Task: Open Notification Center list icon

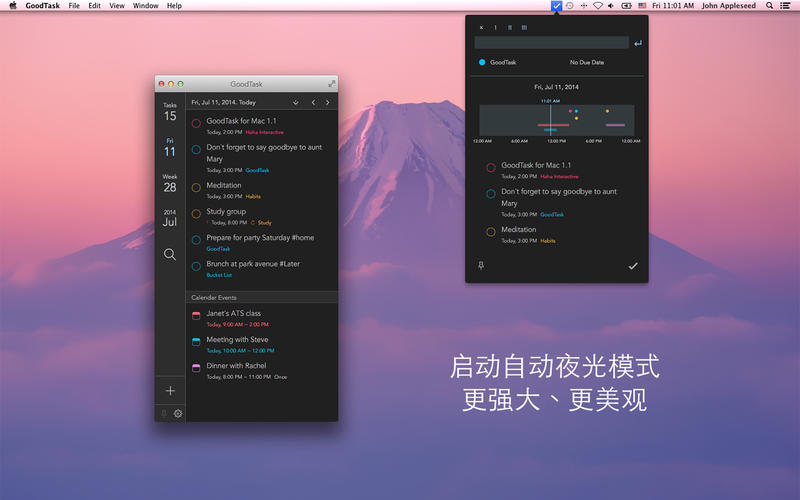Action: pos(785,6)
